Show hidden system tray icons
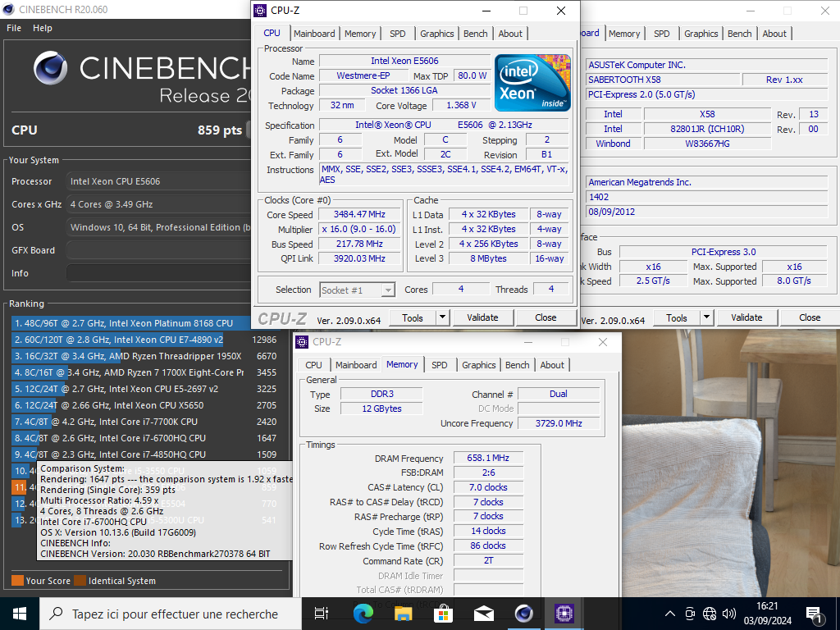The height and width of the screenshot is (630, 840). (669, 614)
